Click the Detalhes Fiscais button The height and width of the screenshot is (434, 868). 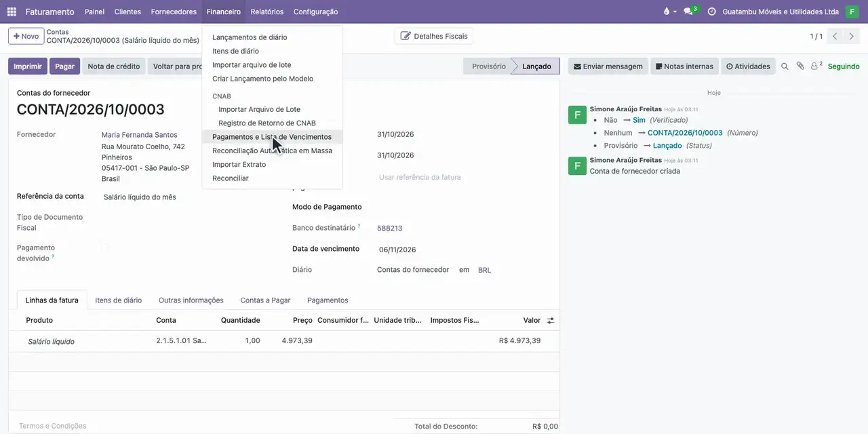434,36
